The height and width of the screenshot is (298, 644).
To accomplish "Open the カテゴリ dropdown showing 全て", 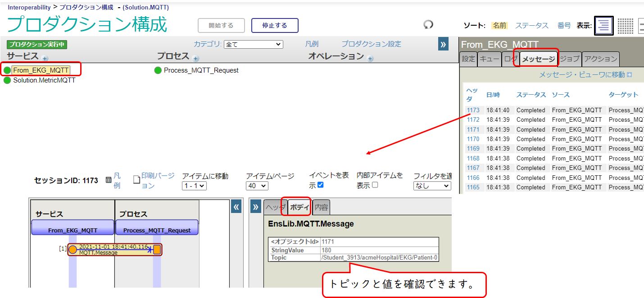I will pos(253,44).
